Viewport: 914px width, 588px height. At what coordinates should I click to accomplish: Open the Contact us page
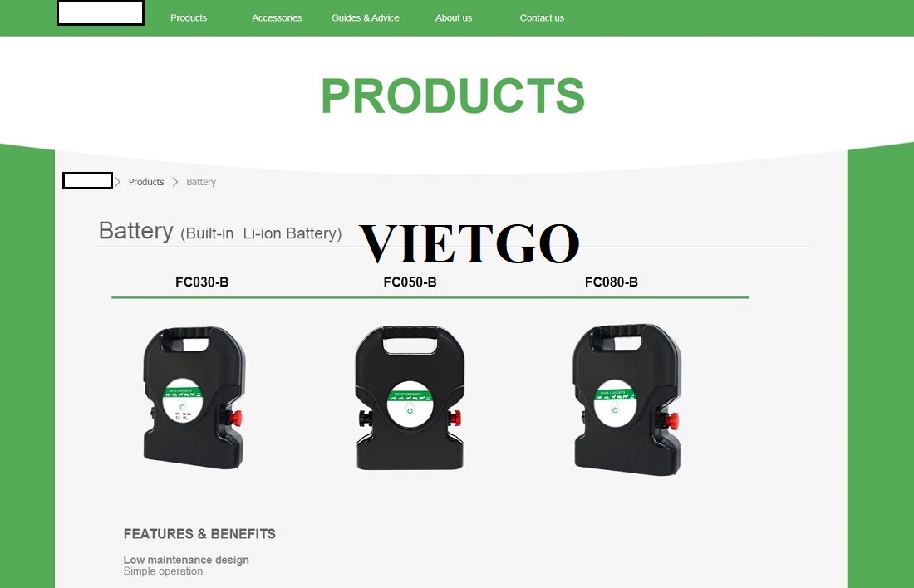(542, 18)
